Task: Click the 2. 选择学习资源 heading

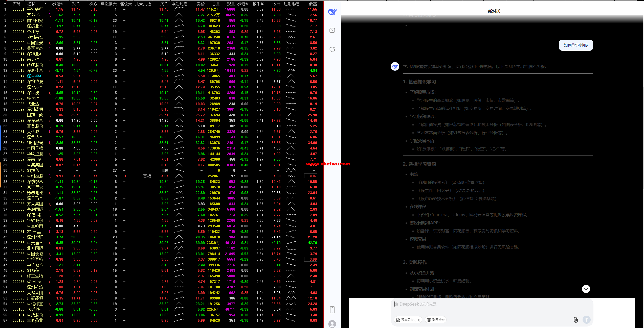Action: point(419,164)
